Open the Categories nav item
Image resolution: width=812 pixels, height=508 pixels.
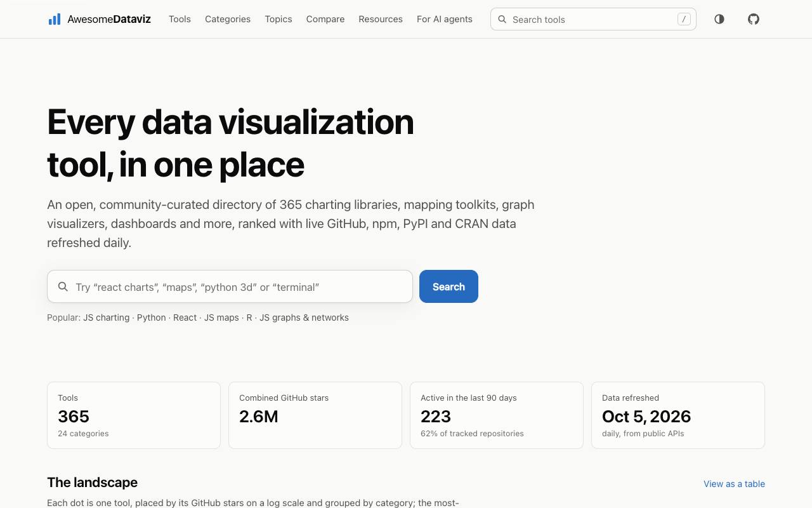point(228,19)
